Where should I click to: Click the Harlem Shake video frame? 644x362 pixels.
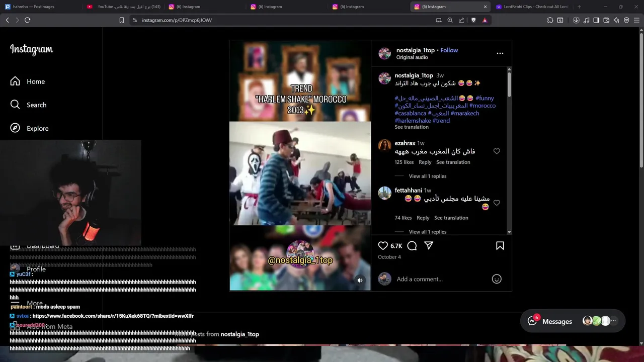[x=300, y=173]
